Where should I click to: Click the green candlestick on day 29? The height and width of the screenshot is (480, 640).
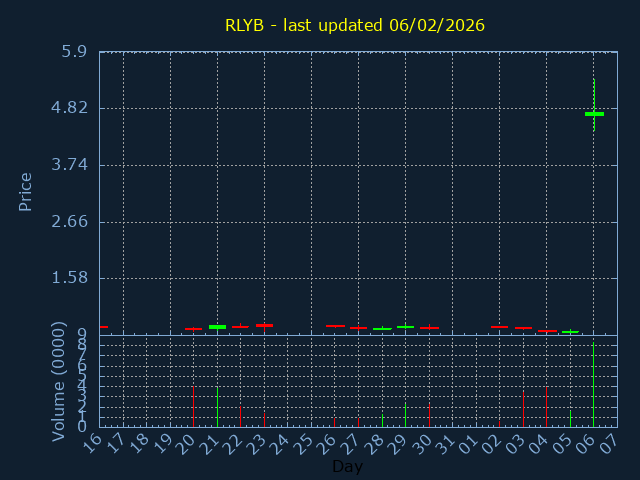click(x=405, y=327)
